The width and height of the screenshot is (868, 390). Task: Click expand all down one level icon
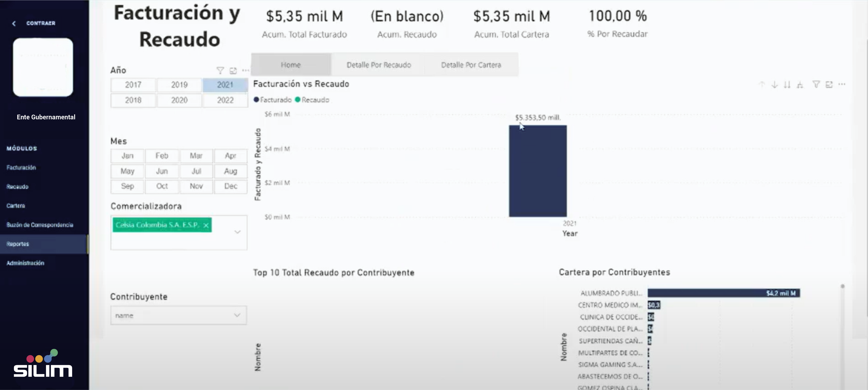800,84
